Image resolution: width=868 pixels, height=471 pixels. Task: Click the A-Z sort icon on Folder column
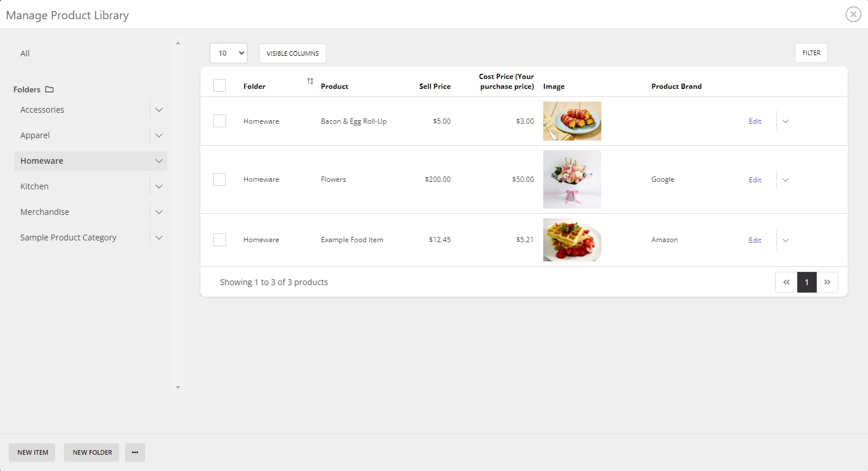310,81
